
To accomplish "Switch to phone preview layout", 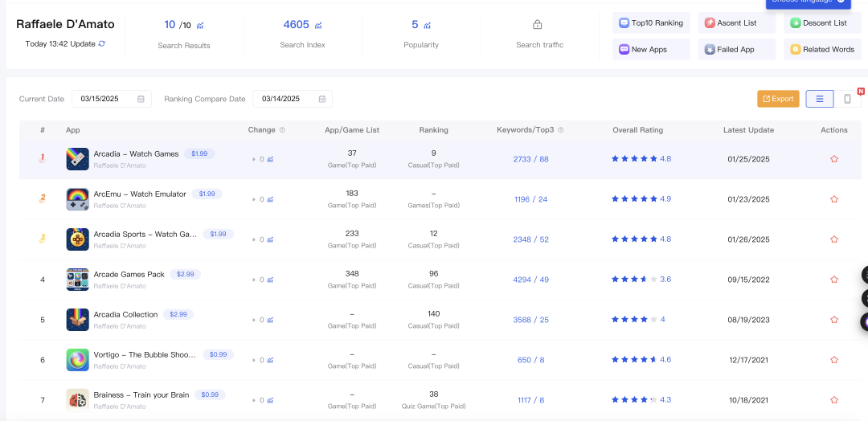I will pos(848,99).
